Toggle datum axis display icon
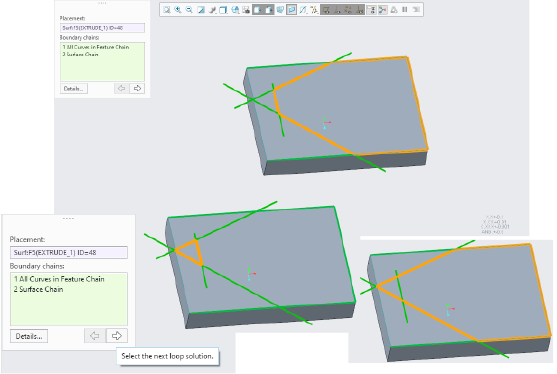The width and height of the screenshot is (557, 374). pyautogui.click(x=336, y=10)
